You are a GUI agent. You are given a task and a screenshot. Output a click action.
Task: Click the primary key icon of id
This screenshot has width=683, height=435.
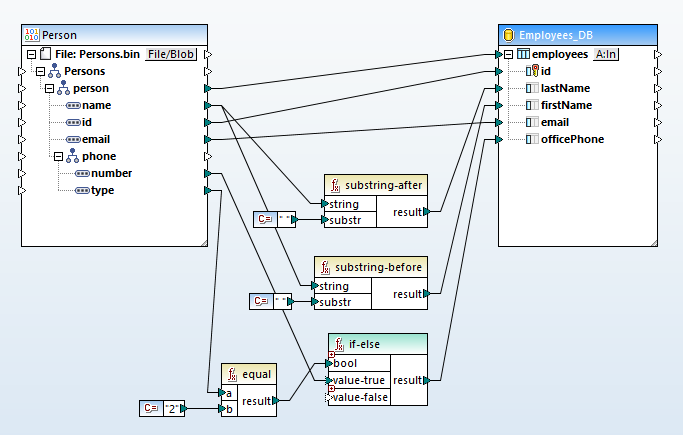tap(533, 71)
